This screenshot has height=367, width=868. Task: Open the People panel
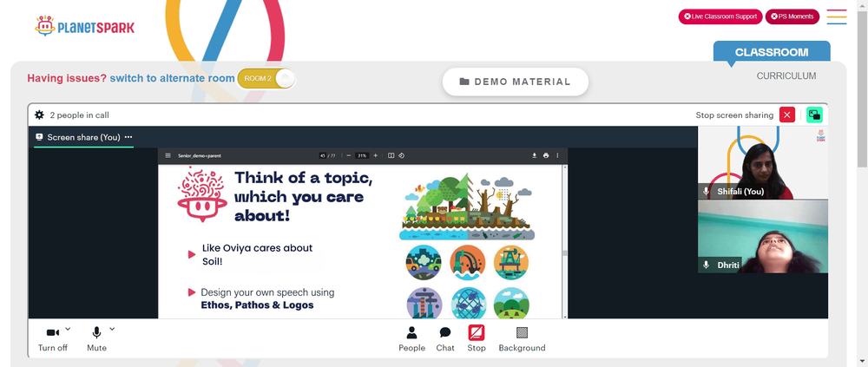pos(411,338)
